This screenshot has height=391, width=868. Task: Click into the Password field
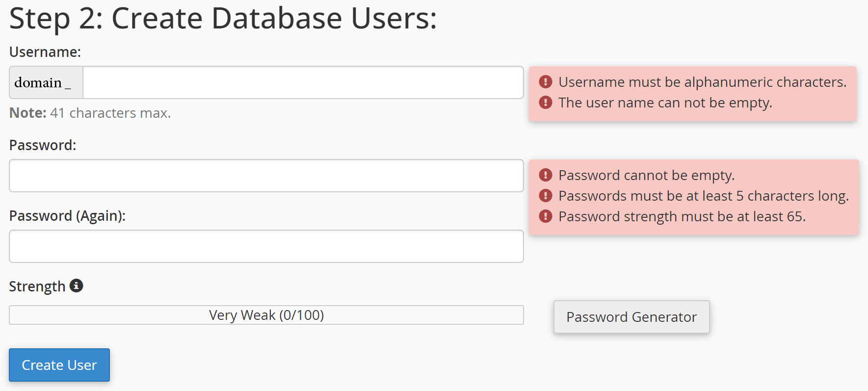click(x=266, y=176)
